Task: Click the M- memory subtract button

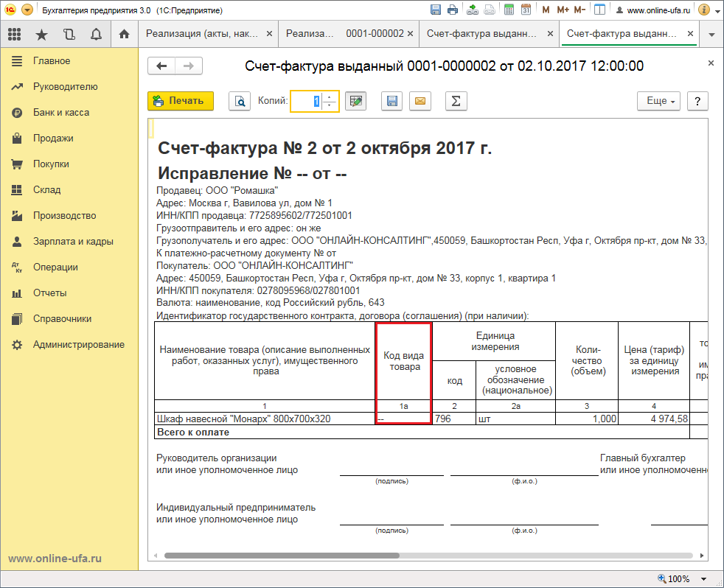Action: click(579, 10)
